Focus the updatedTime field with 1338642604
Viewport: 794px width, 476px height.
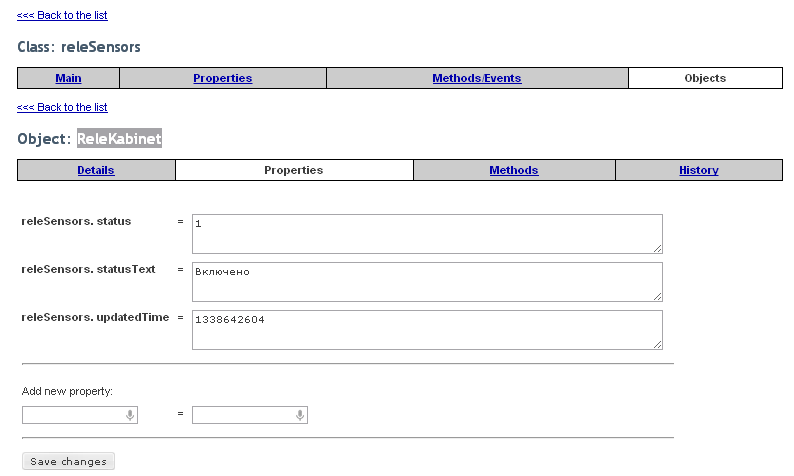point(427,330)
